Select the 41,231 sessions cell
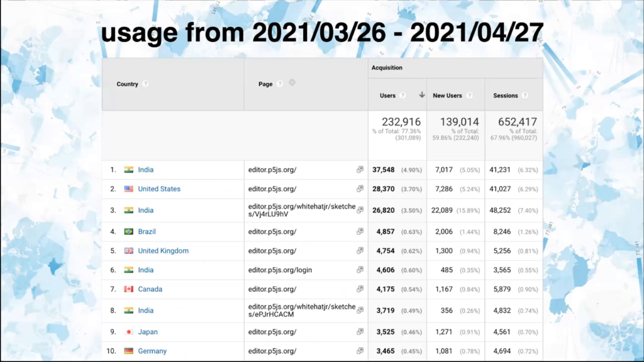The image size is (644, 362). (500, 170)
